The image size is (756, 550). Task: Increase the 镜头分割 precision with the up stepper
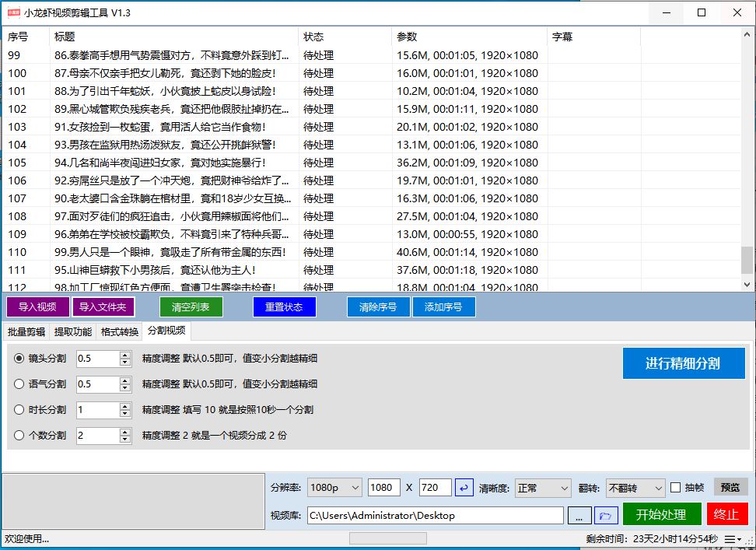(x=126, y=355)
